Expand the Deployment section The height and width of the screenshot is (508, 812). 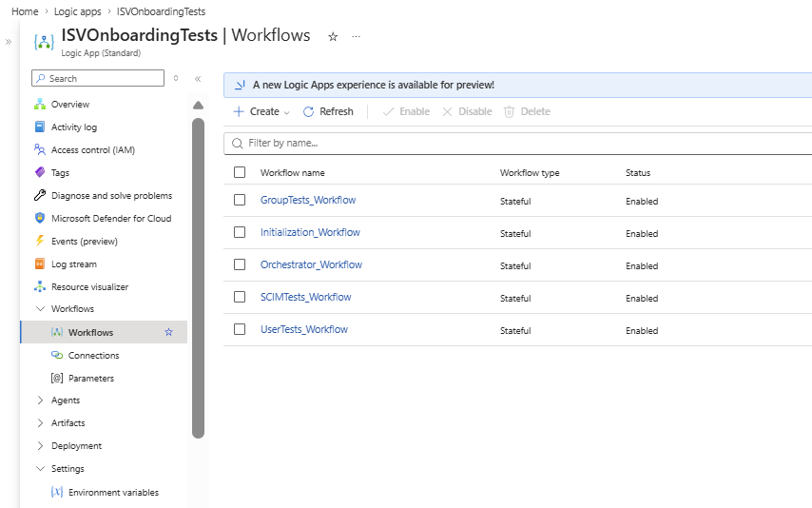pos(40,446)
